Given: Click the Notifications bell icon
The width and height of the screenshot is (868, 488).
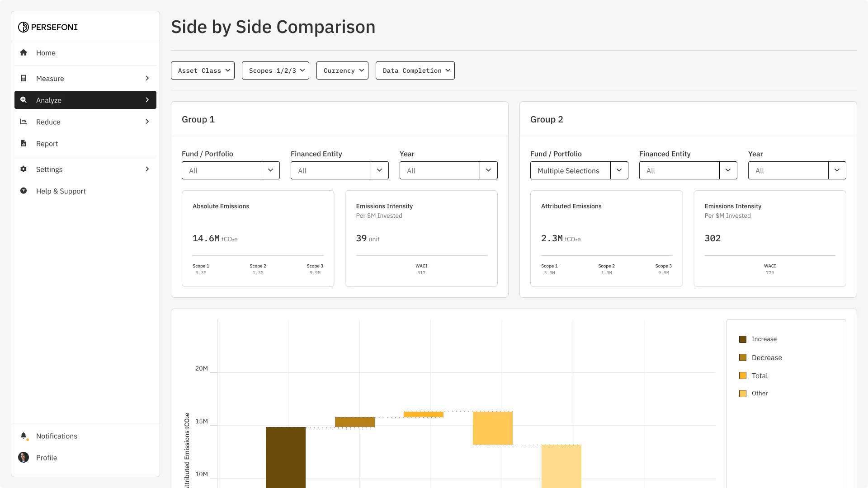Looking at the screenshot, I should tap(24, 436).
